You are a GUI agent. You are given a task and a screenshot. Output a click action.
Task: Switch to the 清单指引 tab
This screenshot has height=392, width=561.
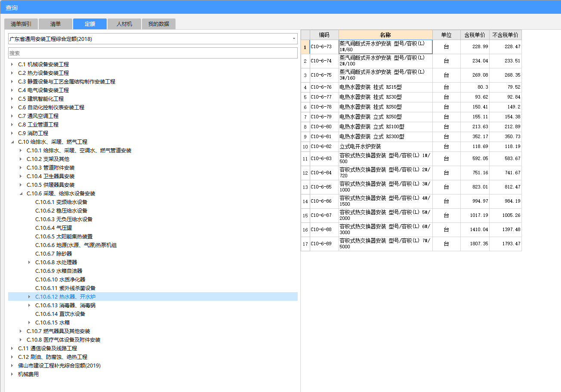pyautogui.click(x=21, y=24)
